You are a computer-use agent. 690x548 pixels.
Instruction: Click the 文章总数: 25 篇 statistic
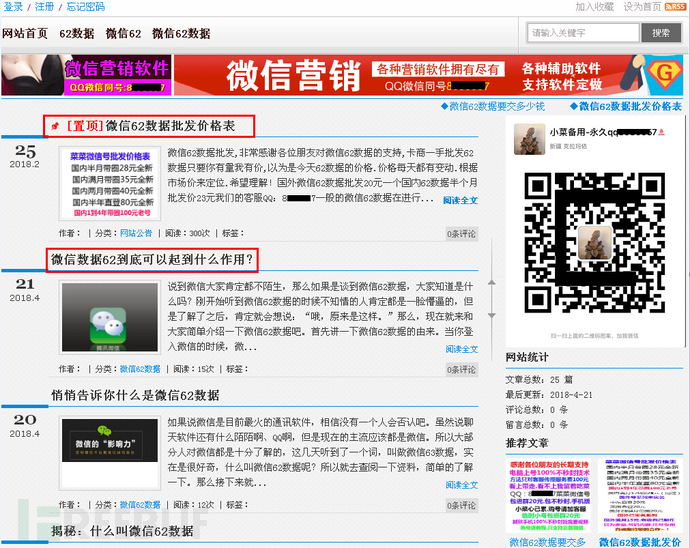point(539,379)
